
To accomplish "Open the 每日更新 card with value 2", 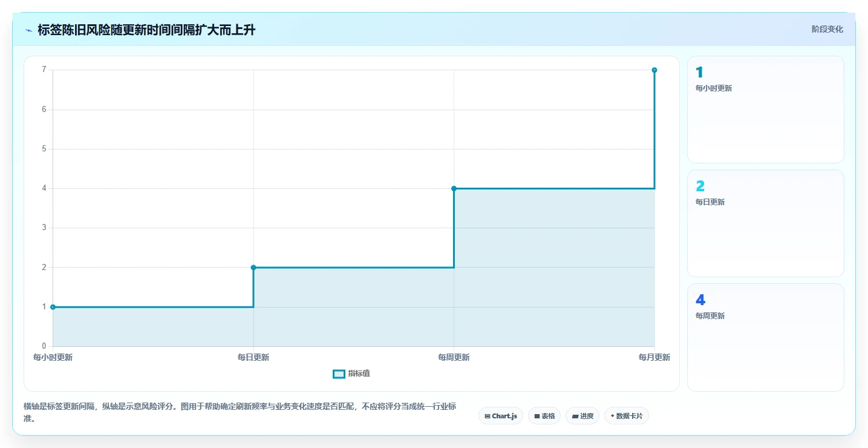I will click(x=766, y=223).
